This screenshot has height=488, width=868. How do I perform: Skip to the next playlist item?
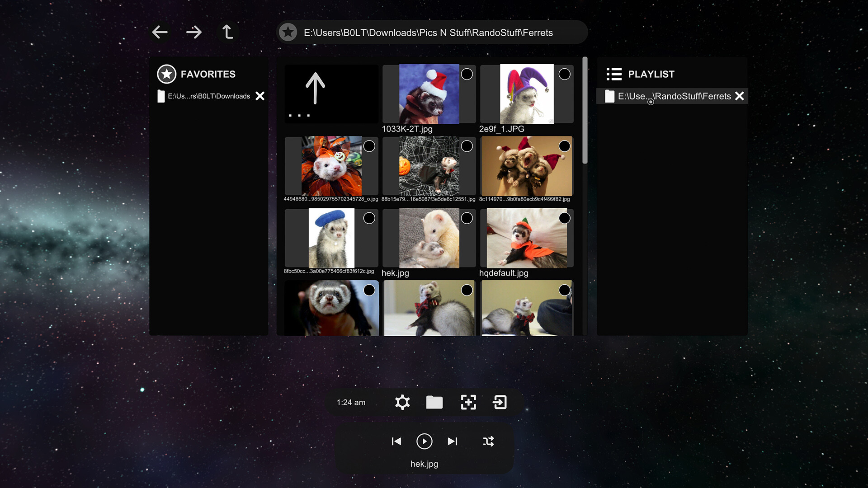click(x=453, y=441)
